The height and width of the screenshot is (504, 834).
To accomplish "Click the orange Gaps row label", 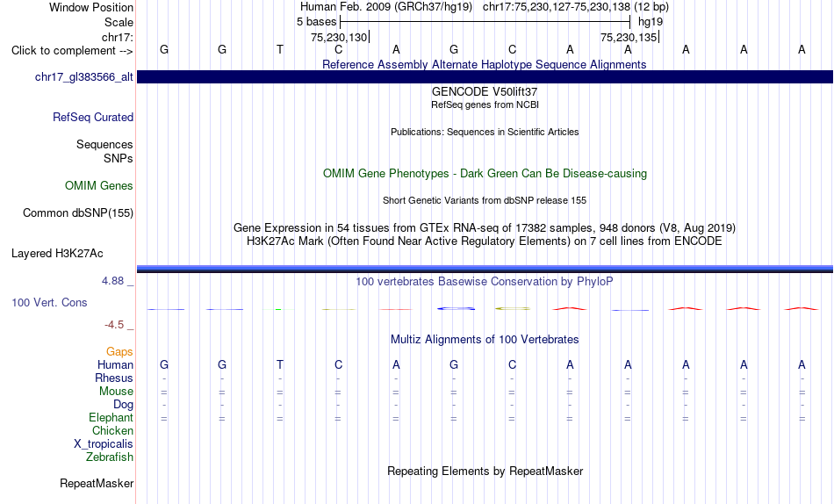I will pos(119,352).
